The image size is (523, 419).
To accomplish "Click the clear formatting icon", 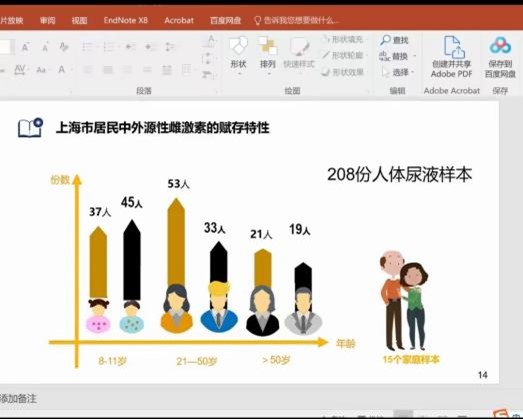I will [x=64, y=47].
